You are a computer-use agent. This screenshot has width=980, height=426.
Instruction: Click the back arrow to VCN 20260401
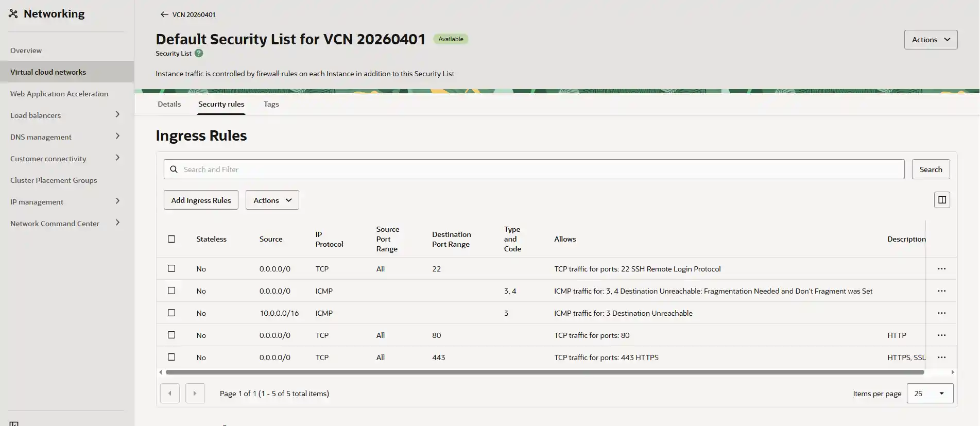point(164,14)
